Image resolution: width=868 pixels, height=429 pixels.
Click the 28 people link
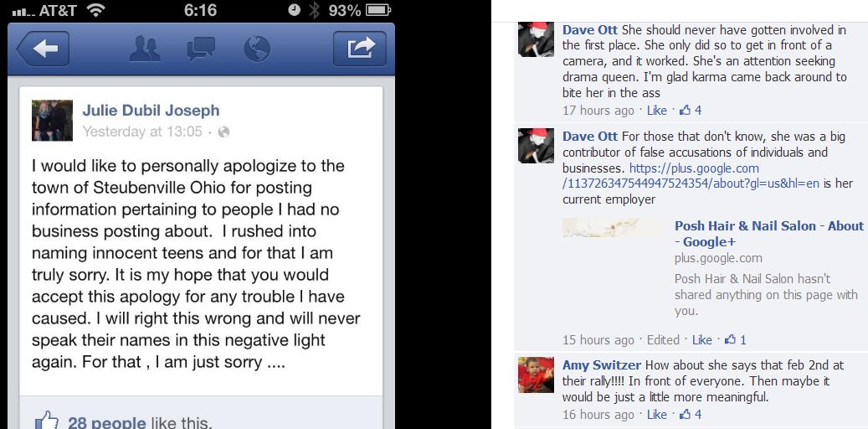[107, 423]
